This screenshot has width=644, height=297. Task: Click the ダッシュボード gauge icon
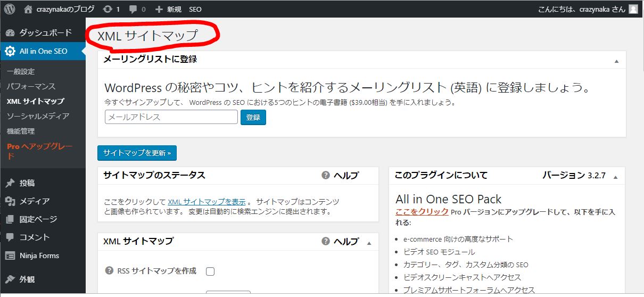(x=10, y=33)
